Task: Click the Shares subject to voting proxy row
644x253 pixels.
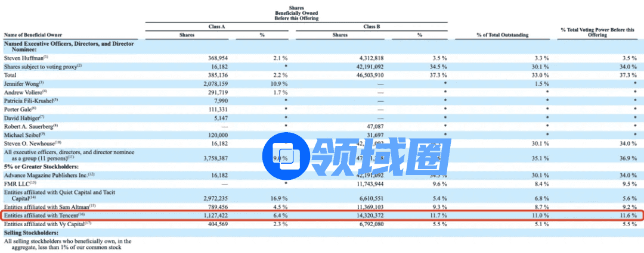Action: [41, 66]
